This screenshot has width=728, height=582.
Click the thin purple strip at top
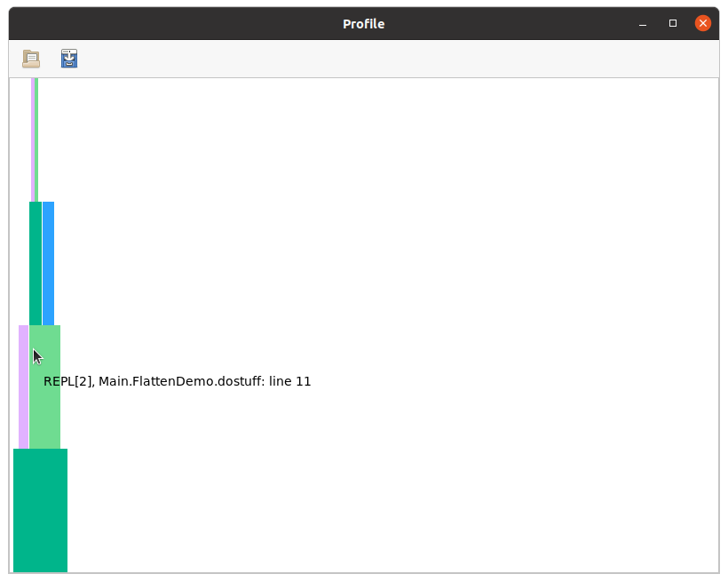pyautogui.click(x=33, y=140)
